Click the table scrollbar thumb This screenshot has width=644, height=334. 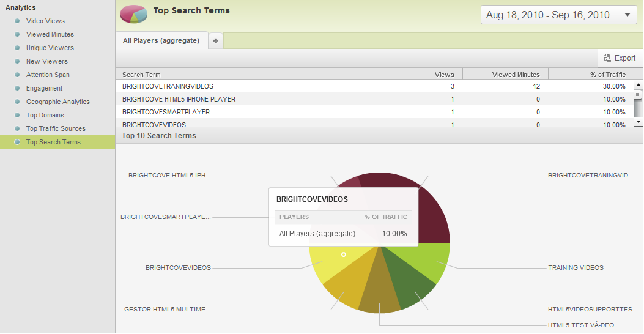[x=638, y=94]
